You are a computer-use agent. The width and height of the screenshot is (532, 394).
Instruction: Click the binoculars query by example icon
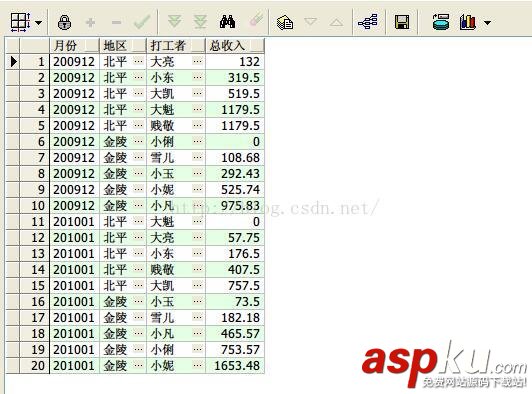(x=227, y=22)
